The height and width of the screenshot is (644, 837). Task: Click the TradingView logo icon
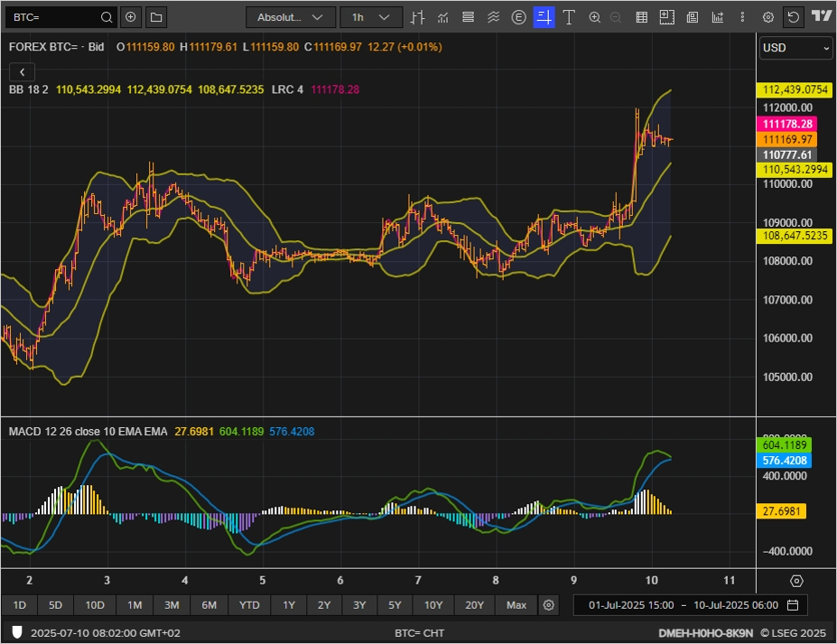822,16
